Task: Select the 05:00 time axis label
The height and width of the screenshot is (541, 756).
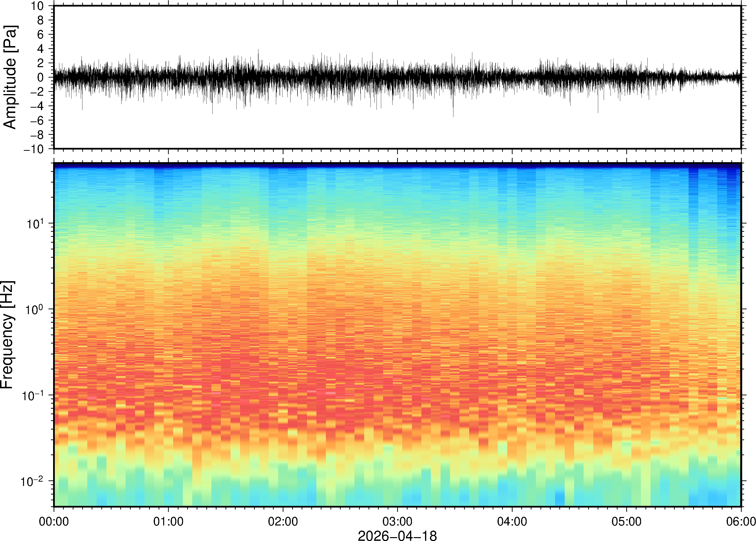Action: (x=626, y=521)
